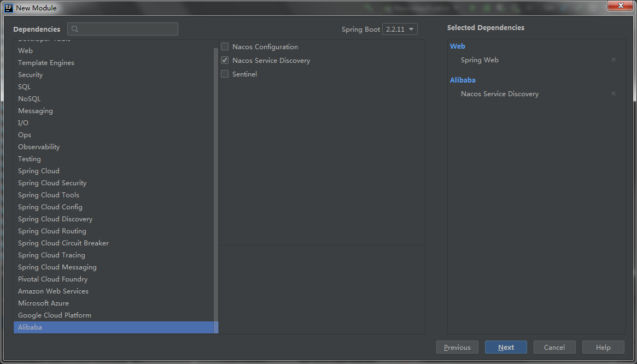Select the Amazon Web Services category
This screenshot has width=637, height=364.
(114, 291)
